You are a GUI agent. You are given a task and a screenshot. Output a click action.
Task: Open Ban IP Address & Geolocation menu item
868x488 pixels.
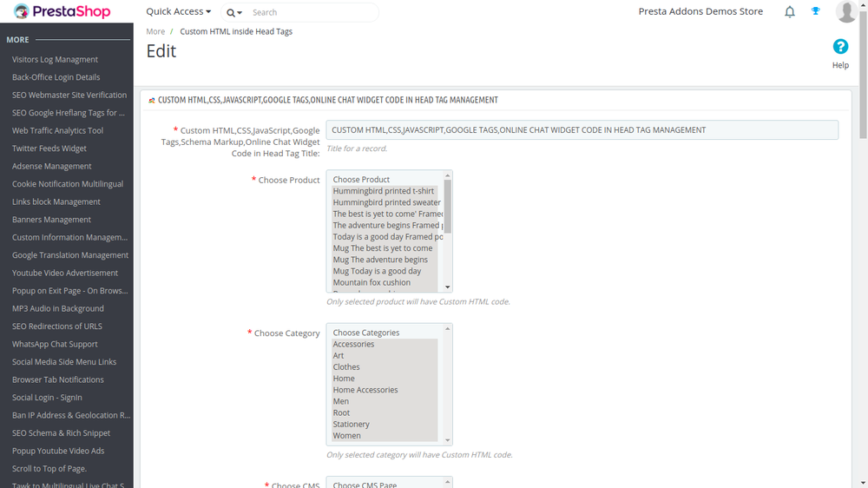point(71,415)
